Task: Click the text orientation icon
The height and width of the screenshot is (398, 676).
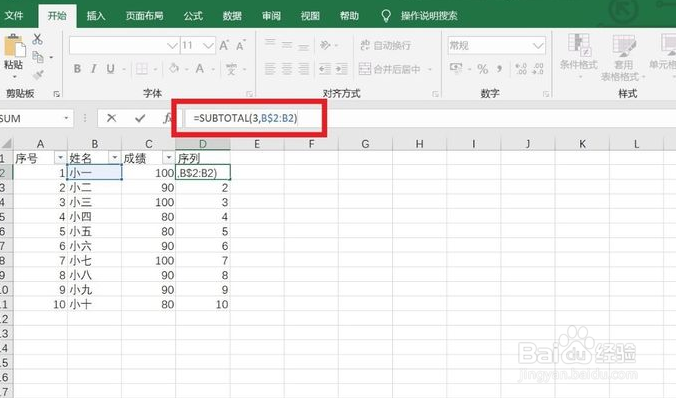Action: [325, 45]
